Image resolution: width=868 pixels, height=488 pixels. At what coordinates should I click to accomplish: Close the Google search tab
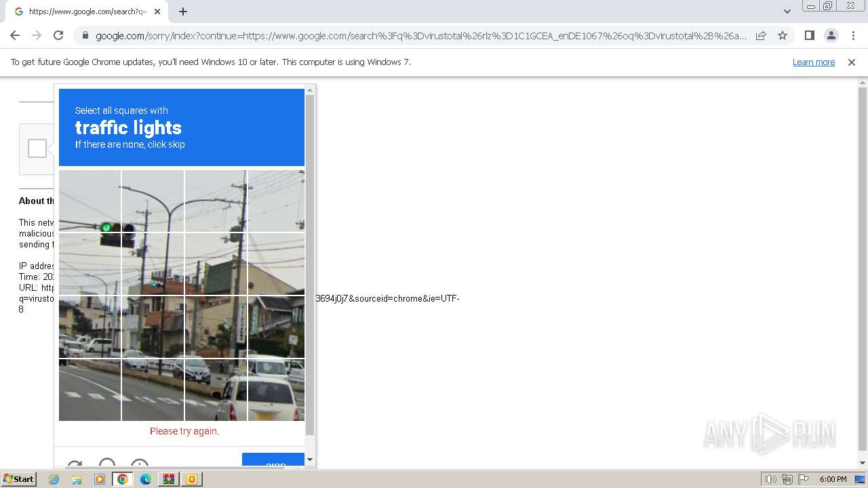157,12
